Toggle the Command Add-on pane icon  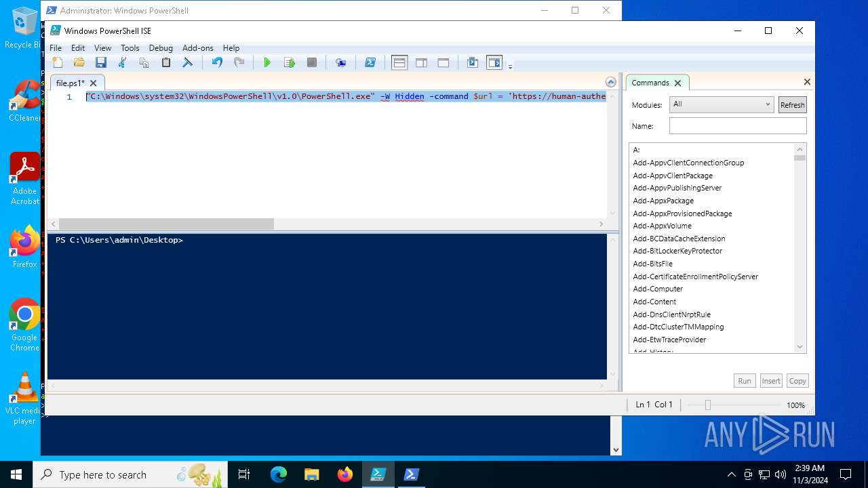tap(494, 62)
